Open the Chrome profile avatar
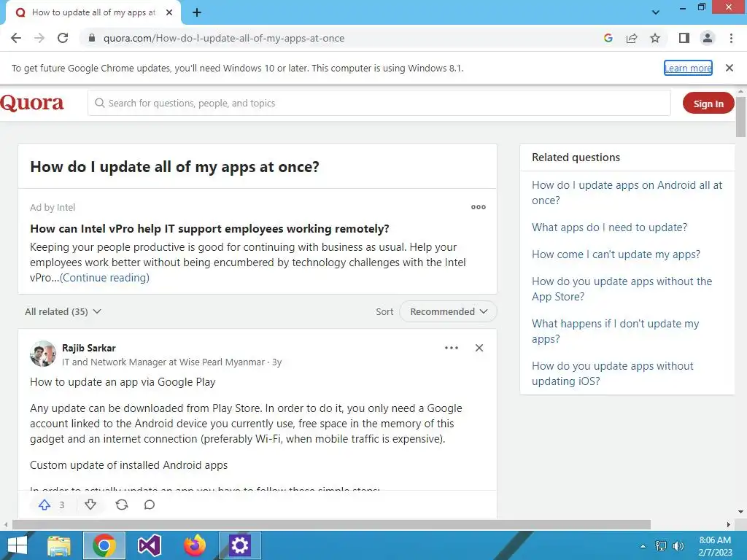747x560 pixels. pos(708,38)
